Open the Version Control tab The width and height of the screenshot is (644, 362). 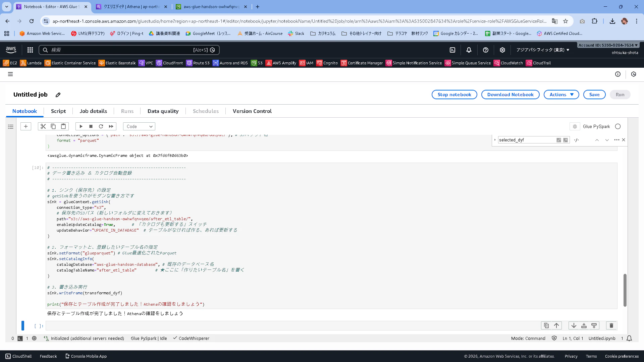coord(252,111)
